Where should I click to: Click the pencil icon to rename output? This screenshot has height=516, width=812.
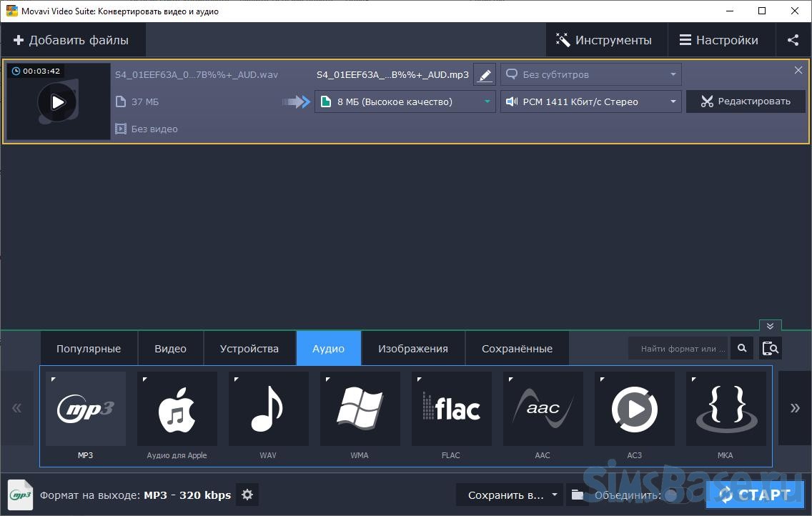485,75
